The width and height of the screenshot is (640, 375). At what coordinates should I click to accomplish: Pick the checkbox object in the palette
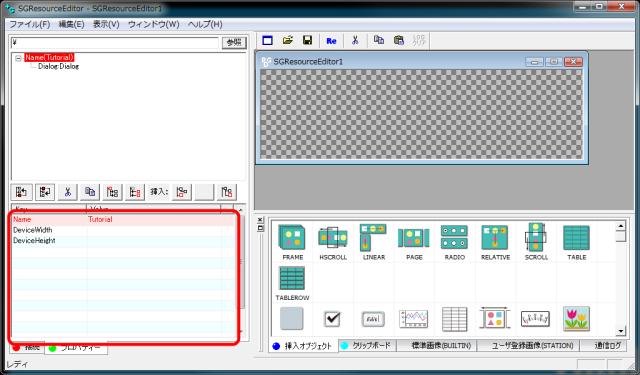coord(332,319)
